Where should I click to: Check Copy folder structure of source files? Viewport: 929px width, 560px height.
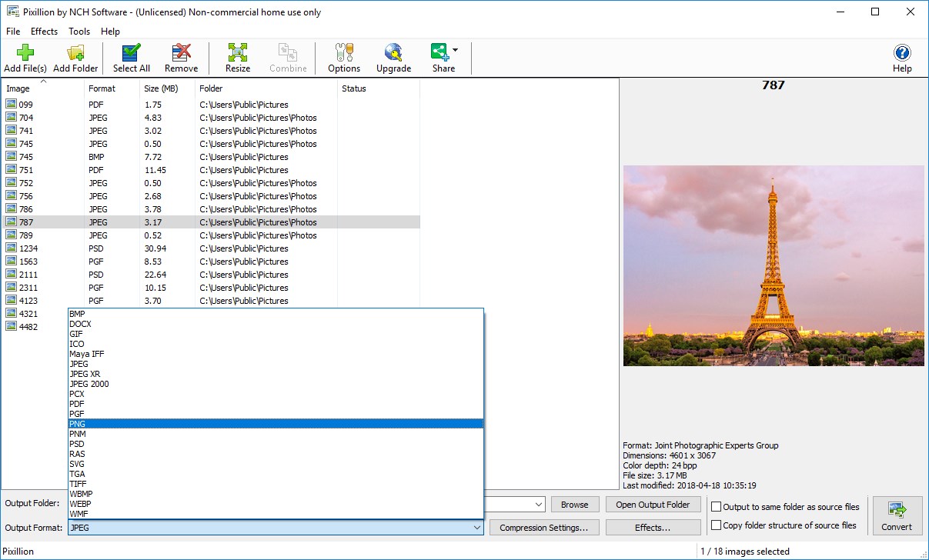[x=717, y=525]
